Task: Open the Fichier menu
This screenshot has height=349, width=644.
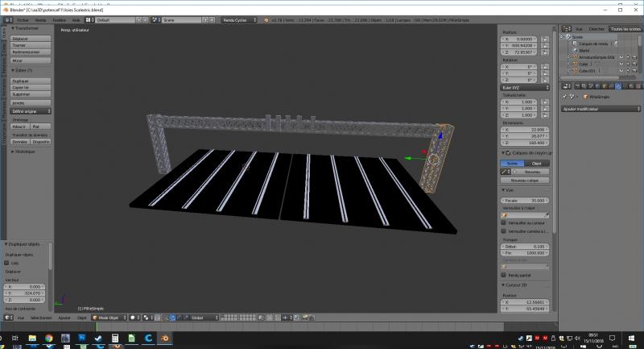Action: (22, 19)
